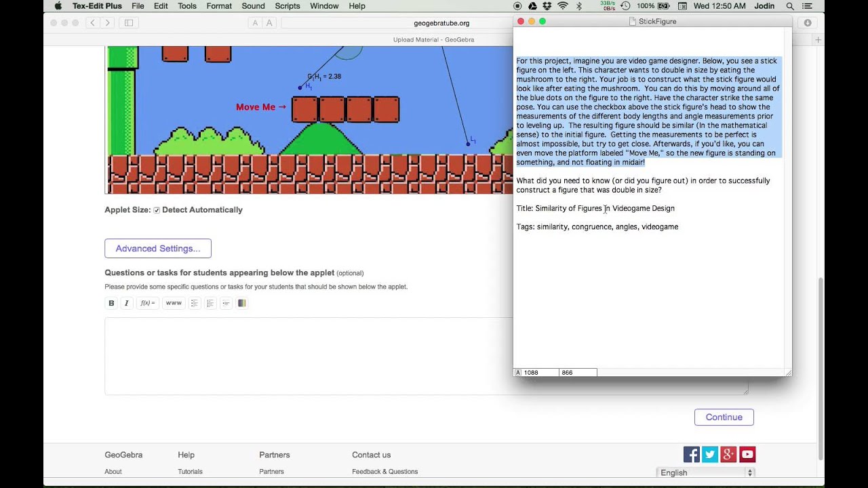Open English language dropdown
868x488 pixels.
tap(705, 472)
